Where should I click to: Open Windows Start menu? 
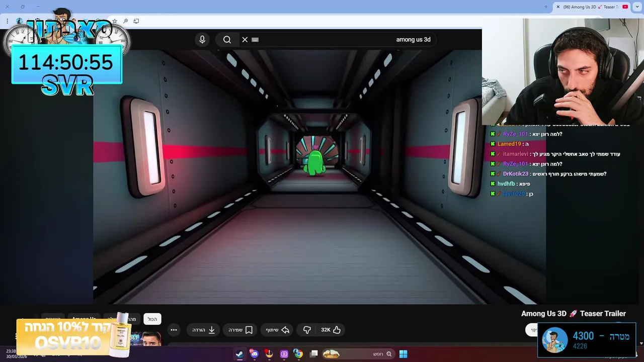click(x=403, y=354)
